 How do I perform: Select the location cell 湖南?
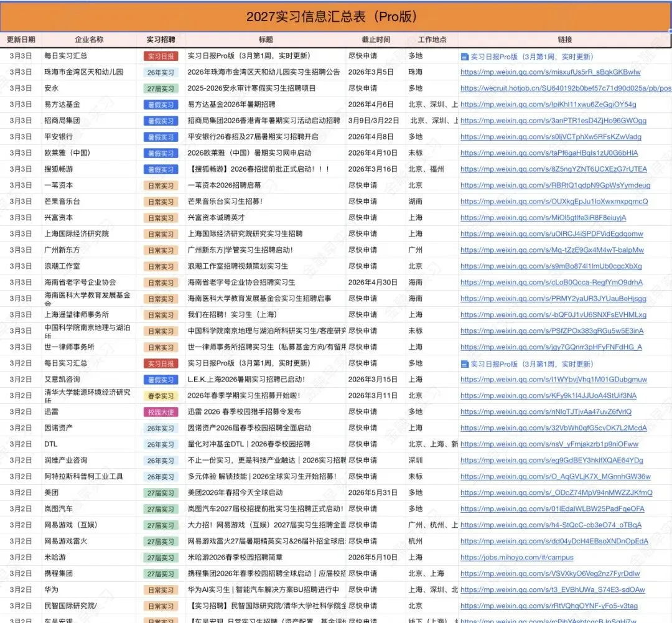(432, 202)
